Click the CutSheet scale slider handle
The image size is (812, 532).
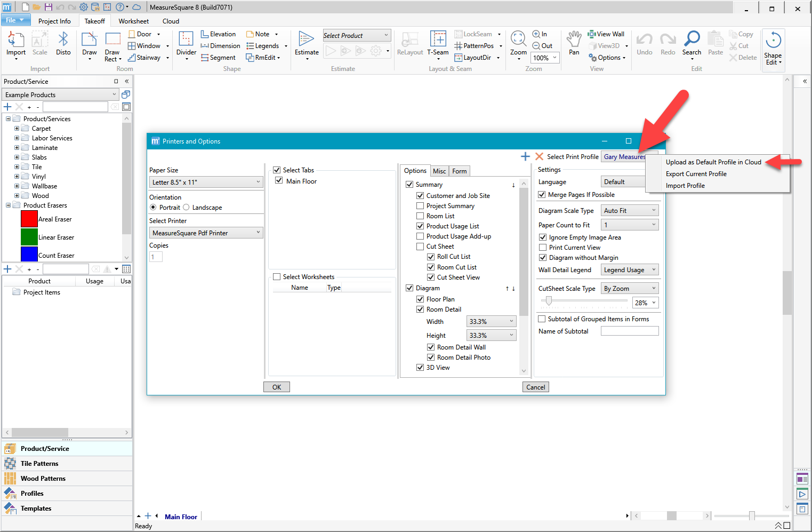pyautogui.click(x=549, y=301)
